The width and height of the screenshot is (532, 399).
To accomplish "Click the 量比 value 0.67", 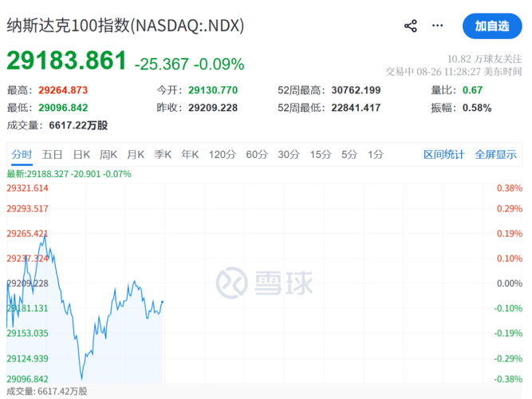I will point(472,90).
